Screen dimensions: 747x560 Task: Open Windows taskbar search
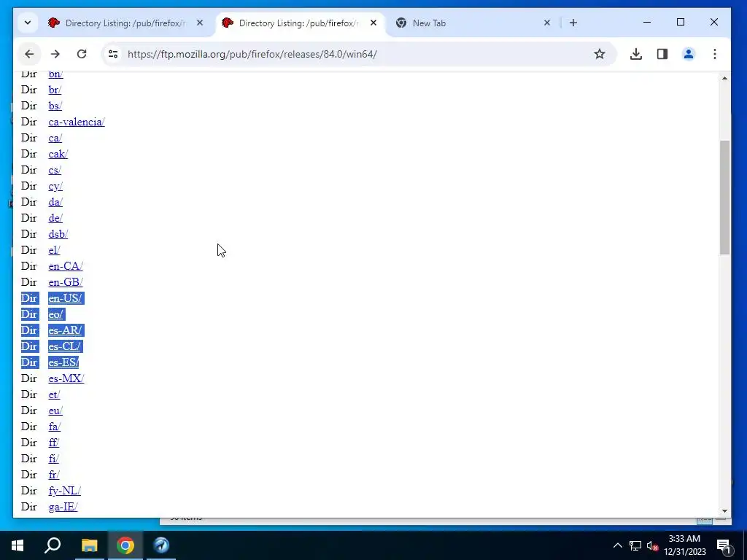coord(53,545)
